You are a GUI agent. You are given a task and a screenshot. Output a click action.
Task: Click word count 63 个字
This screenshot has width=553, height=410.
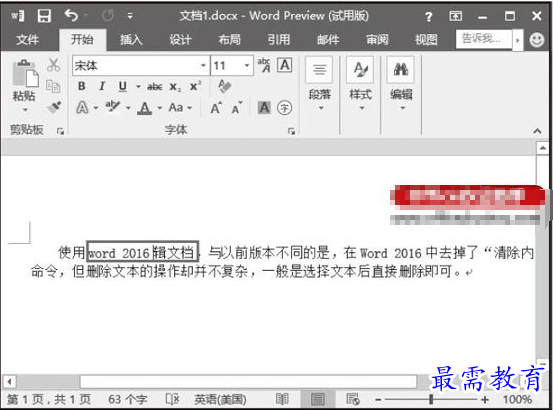pyautogui.click(x=127, y=399)
